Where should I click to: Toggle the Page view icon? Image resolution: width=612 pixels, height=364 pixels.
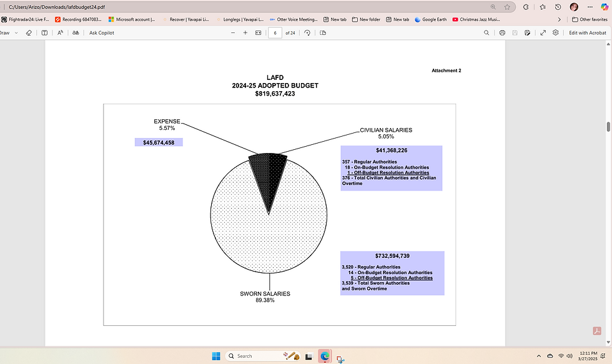[323, 32]
